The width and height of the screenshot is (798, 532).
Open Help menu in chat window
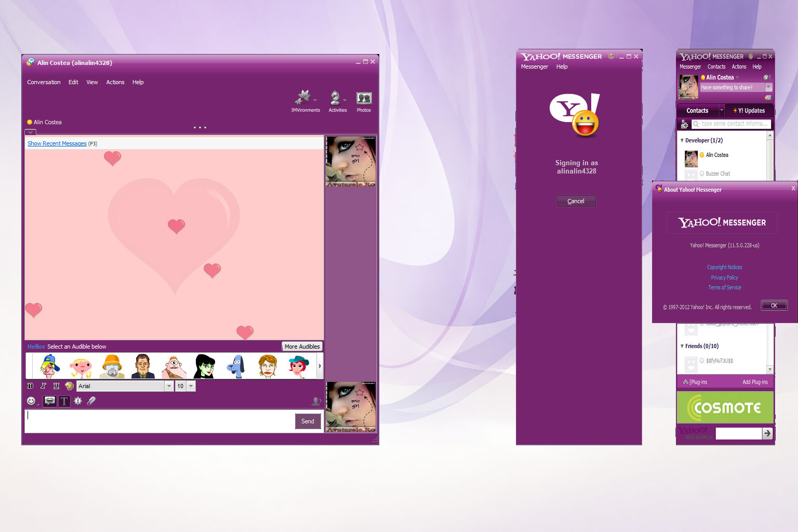coord(138,82)
